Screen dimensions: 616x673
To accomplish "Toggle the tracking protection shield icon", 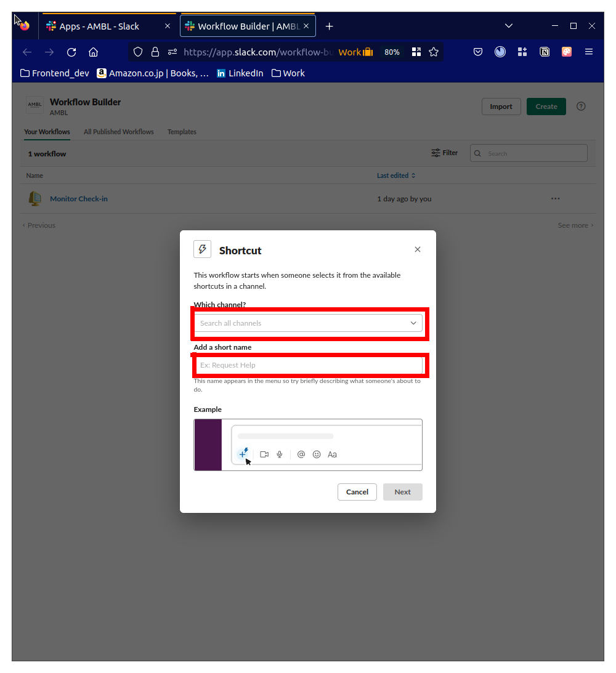I will coord(138,52).
